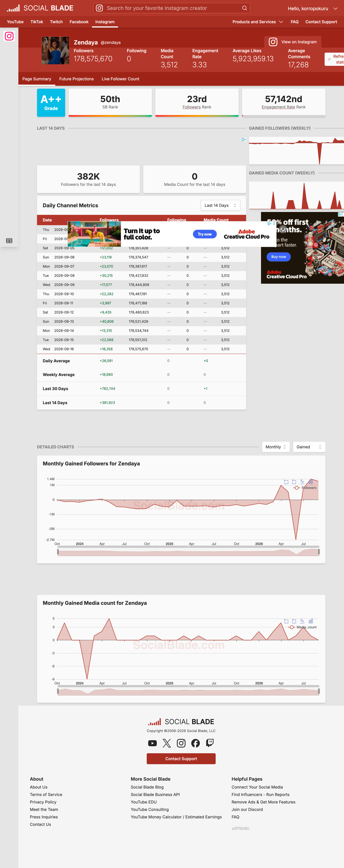Open the table list icon in the sidebar
Image resolution: width=344 pixels, height=868 pixels.
pos(9,241)
